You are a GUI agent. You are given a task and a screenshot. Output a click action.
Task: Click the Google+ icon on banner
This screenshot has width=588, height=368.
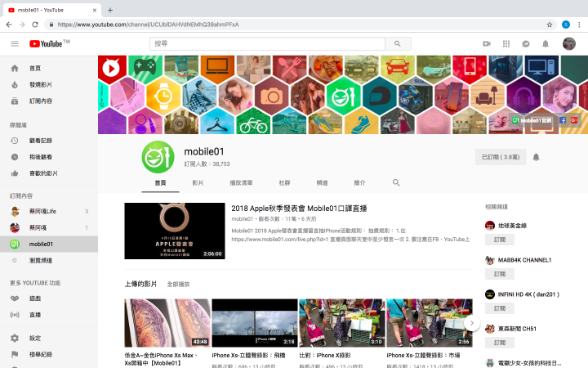pos(574,120)
